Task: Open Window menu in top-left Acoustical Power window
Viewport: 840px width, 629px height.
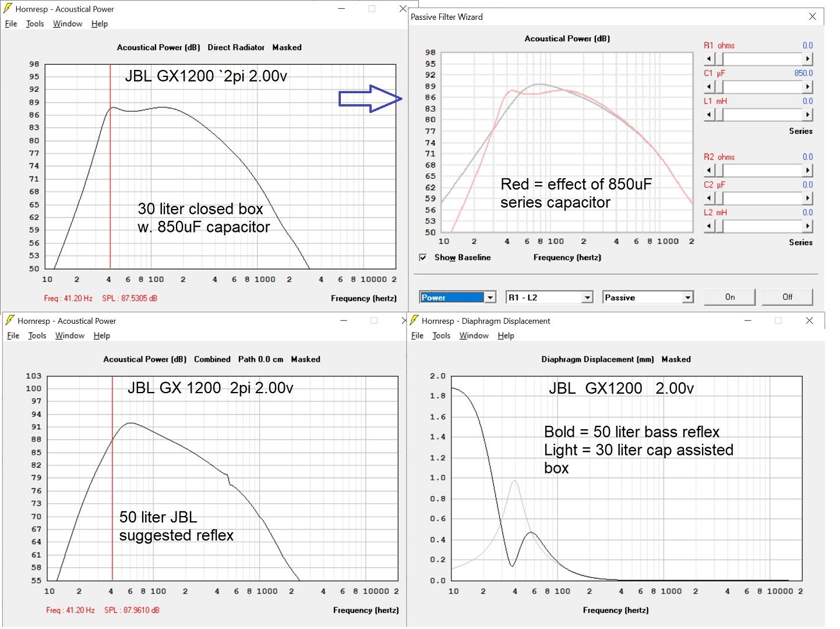Action: [x=68, y=24]
